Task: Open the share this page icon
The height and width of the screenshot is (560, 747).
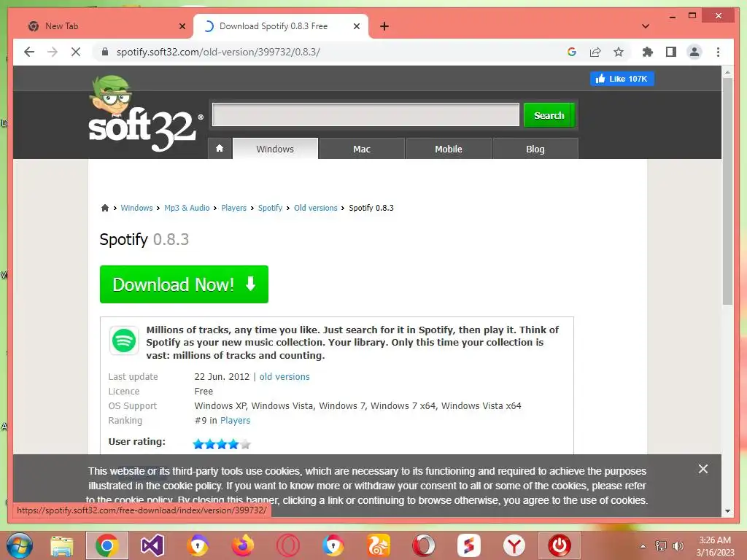Action: pos(595,52)
